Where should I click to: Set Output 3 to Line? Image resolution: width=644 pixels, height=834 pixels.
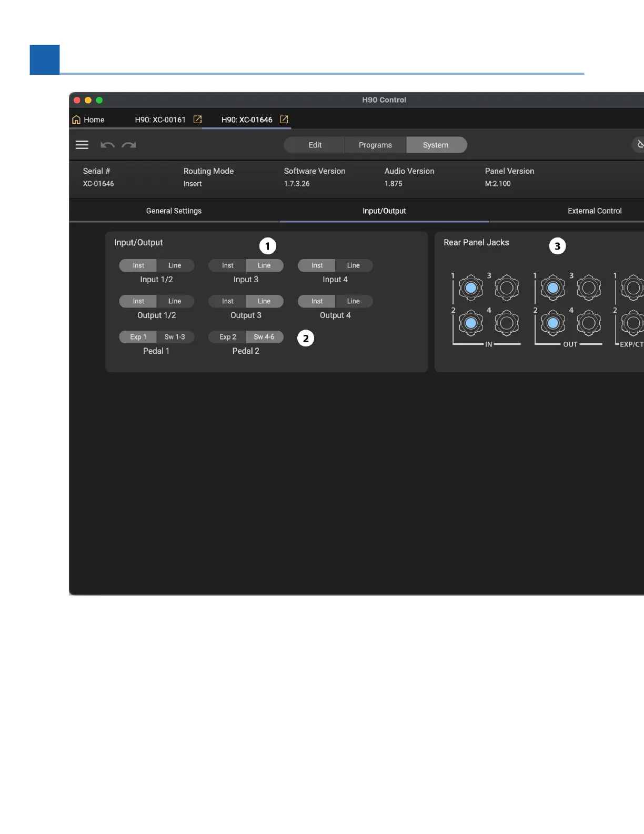click(x=264, y=301)
